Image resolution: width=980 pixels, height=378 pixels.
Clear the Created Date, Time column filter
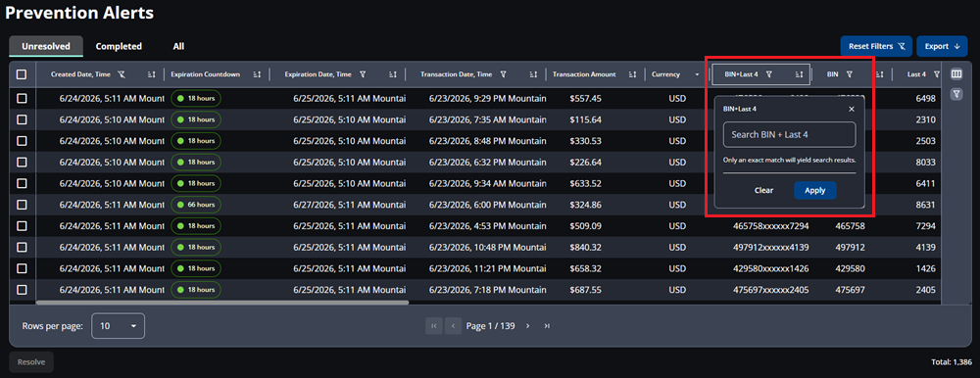122,74
